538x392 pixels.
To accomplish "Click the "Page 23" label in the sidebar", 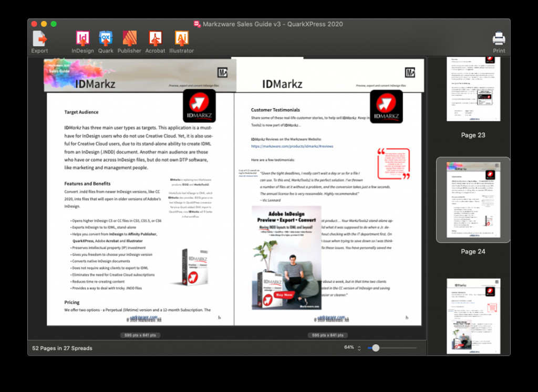I will [x=473, y=135].
